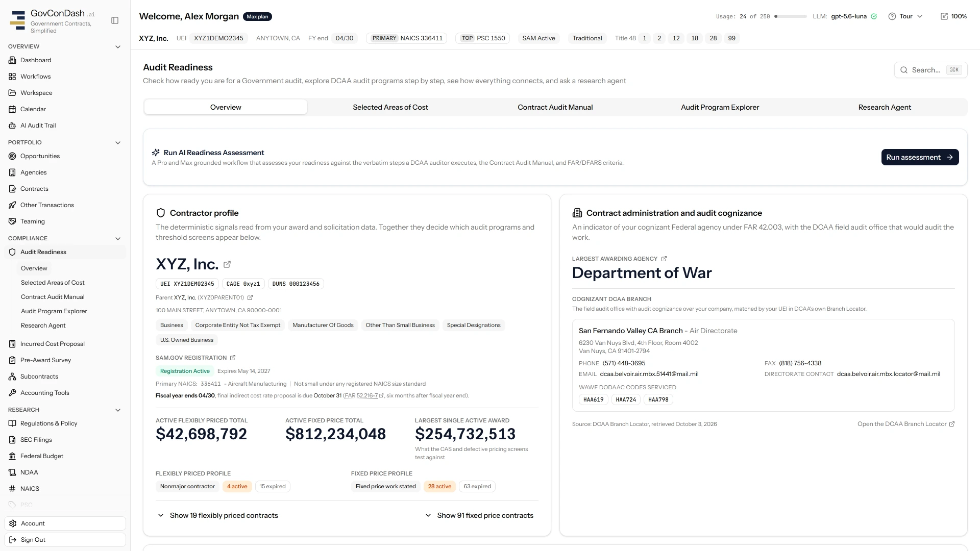Click the Parent XYZ, Inc. external link icon
The height and width of the screenshot is (551, 980).
pyautogui.click(x=250, y=297)
